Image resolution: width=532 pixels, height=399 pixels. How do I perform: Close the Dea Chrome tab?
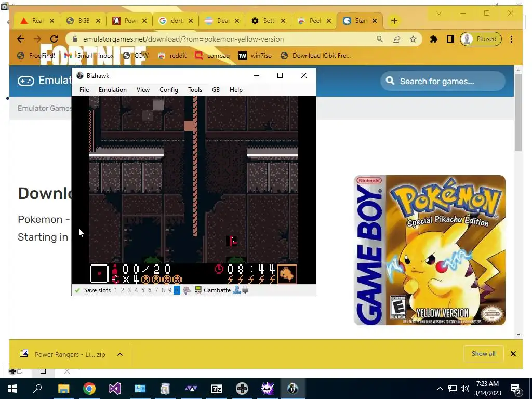(237, 21)
